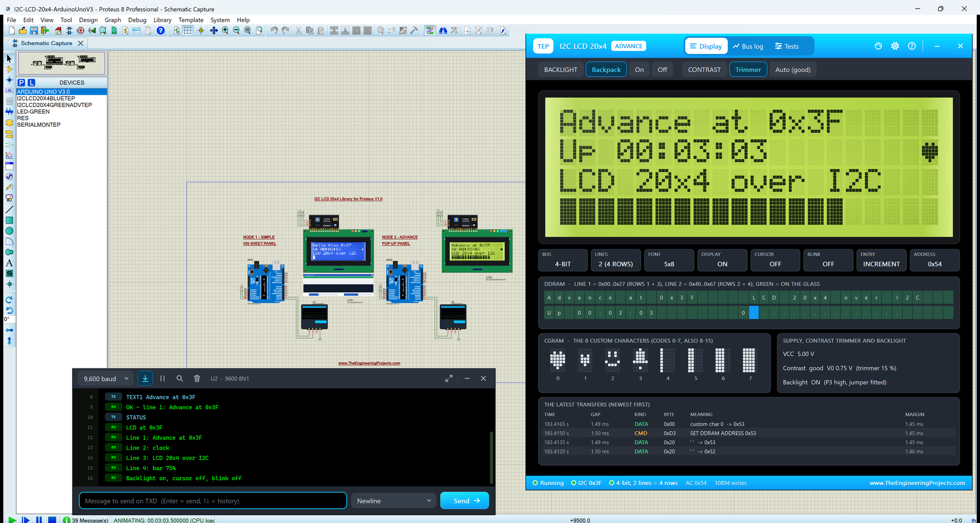Open the Template menu
The width and height of the screenshot is (980, 523).
(191, 20)
